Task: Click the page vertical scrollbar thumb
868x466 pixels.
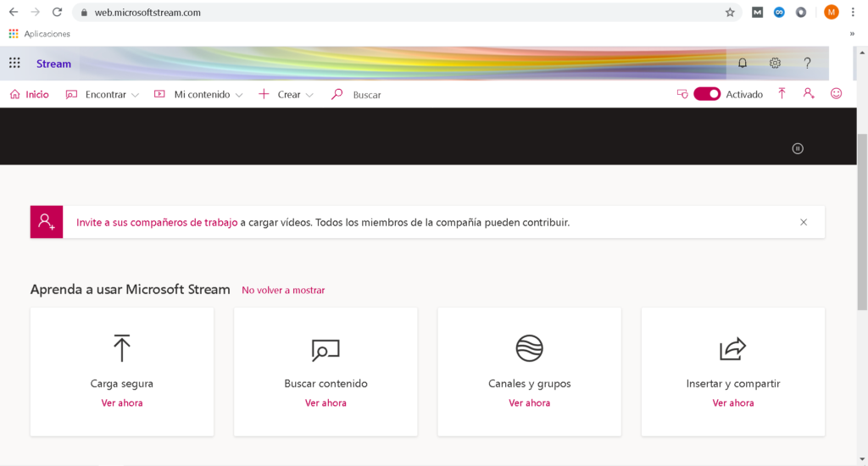Action: 862,221
